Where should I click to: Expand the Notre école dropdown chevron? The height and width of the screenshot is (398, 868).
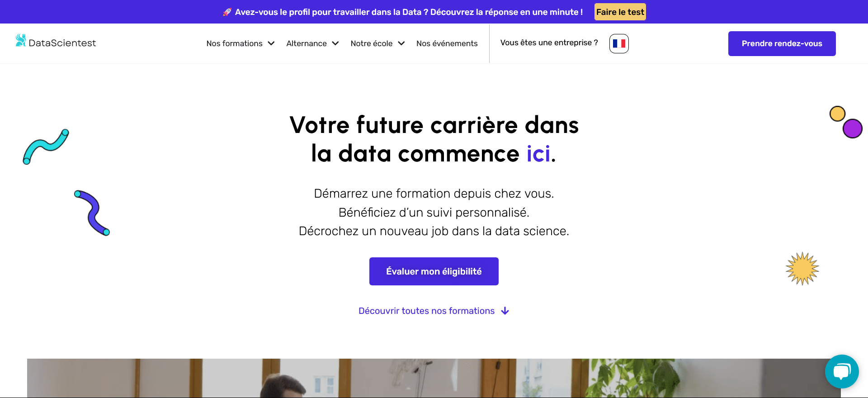(x=401, y=43)
